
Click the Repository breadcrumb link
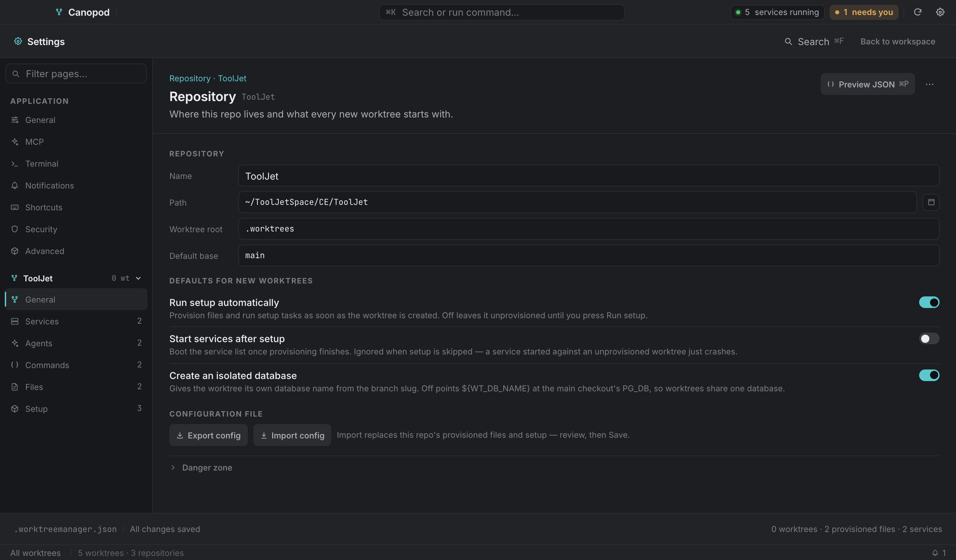tap(190, 78)
